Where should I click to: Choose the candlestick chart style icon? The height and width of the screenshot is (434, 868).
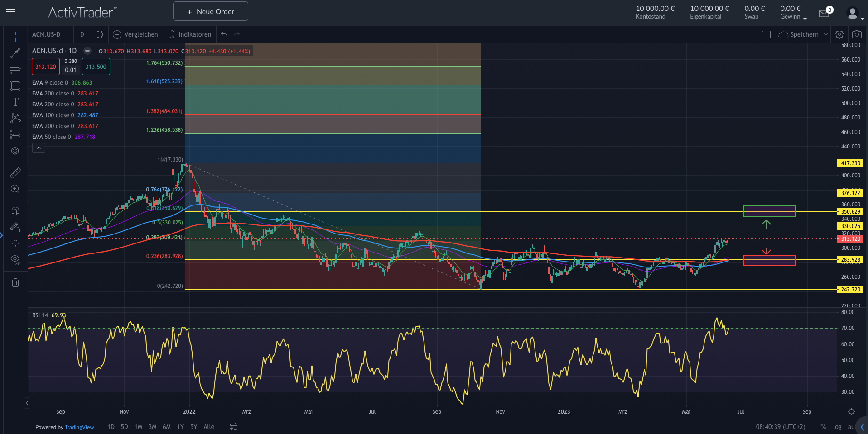(100, 34)
